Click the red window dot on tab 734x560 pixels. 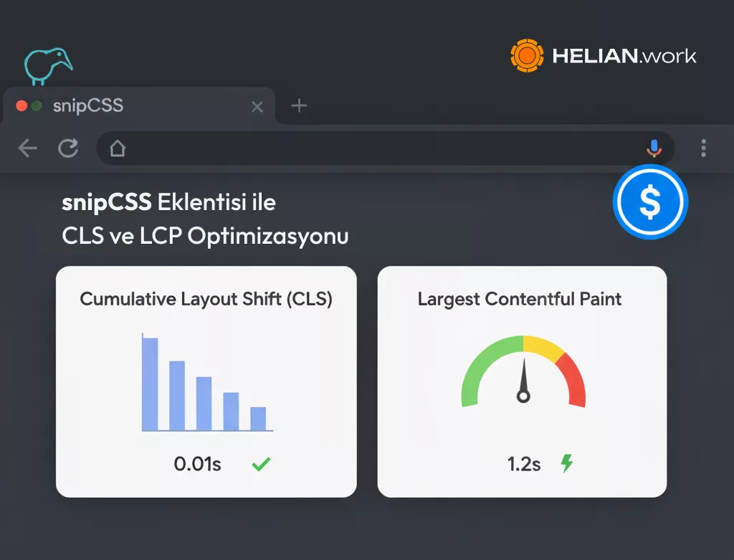tap(22, 106)
